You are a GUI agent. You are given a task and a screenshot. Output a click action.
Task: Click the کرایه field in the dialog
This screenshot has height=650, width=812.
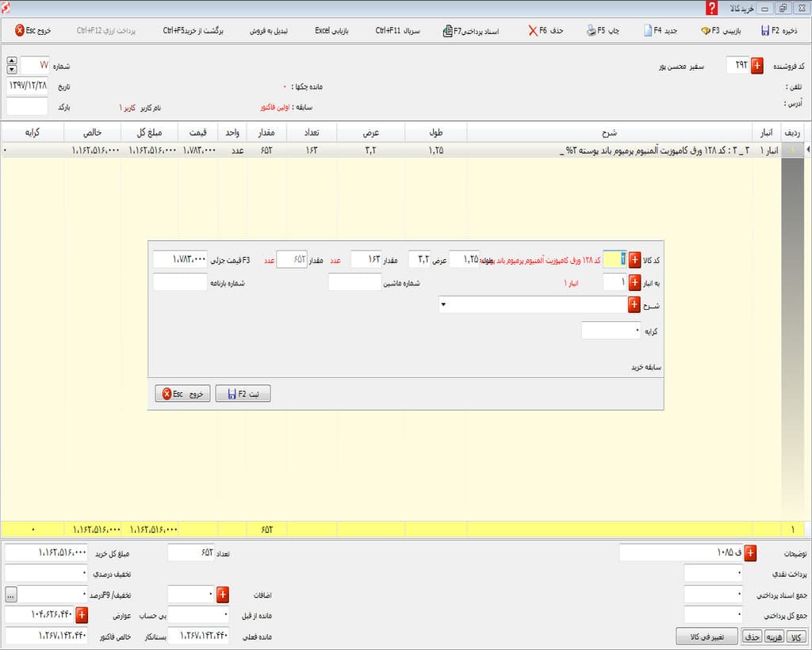611,331
